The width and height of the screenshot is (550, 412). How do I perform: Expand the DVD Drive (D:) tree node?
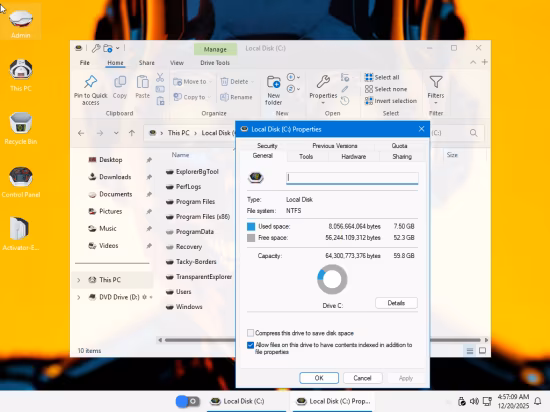[x=79, y=297]
